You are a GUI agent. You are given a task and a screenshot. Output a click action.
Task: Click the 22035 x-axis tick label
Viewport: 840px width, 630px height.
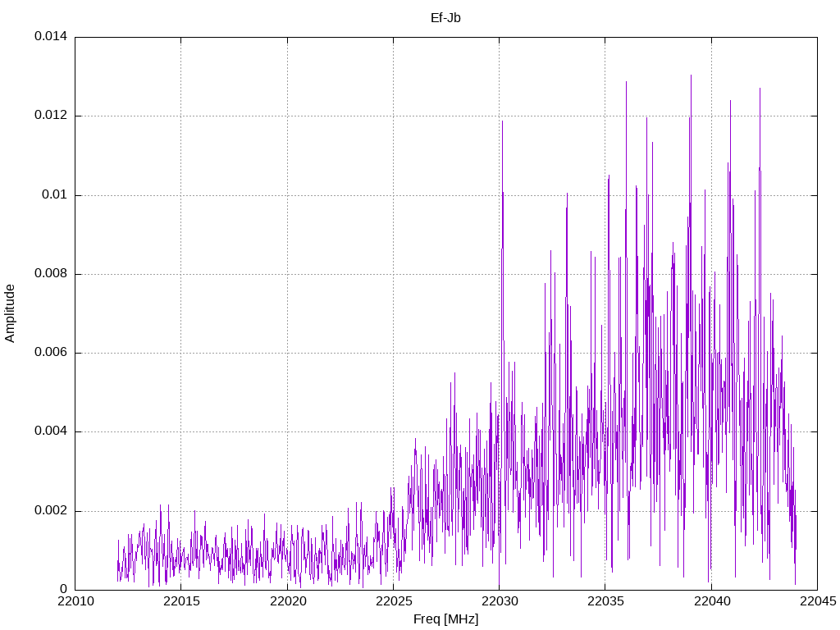605,601
